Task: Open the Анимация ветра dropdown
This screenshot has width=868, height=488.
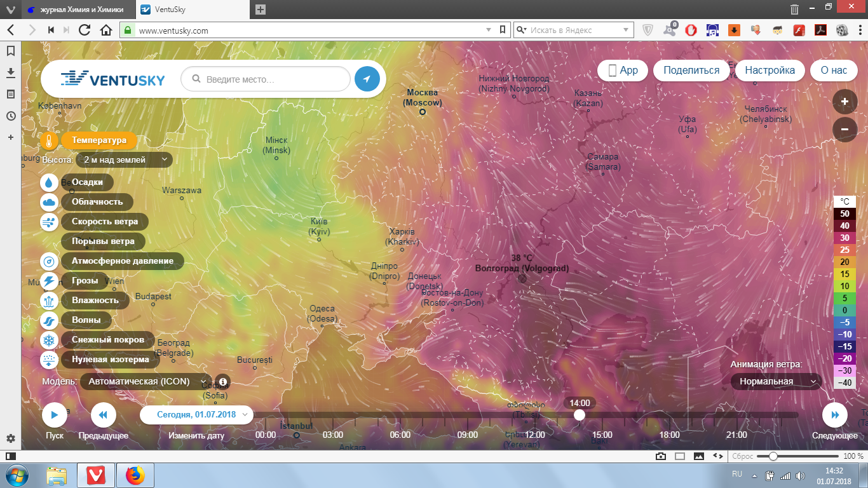Action: coord(775,381)
